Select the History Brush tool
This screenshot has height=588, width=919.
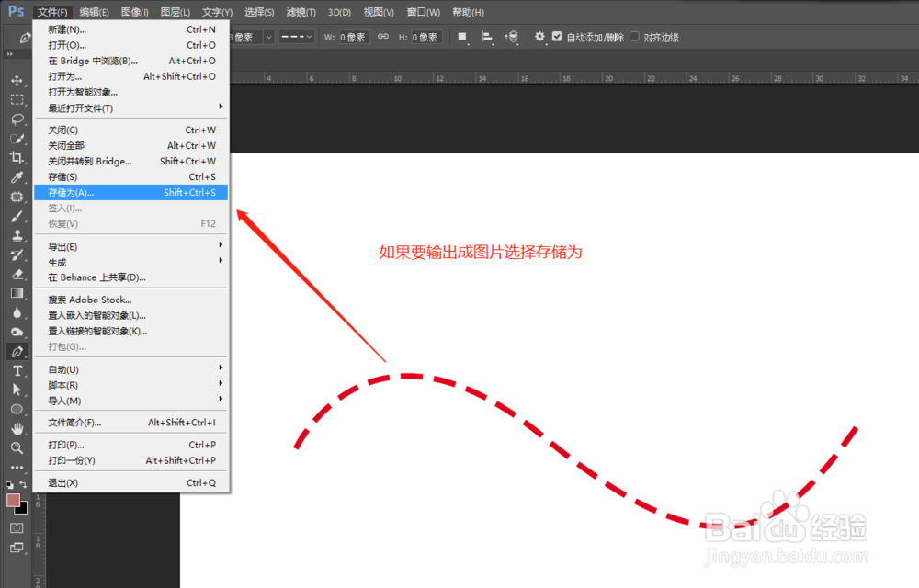17,254
